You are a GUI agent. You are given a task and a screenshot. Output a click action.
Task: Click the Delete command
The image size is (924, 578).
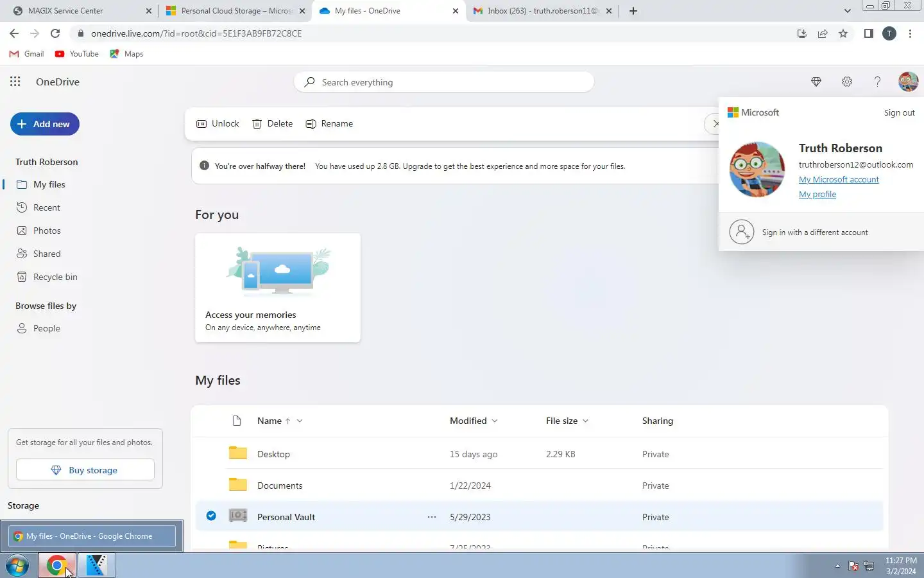click(x=273, y=123)
